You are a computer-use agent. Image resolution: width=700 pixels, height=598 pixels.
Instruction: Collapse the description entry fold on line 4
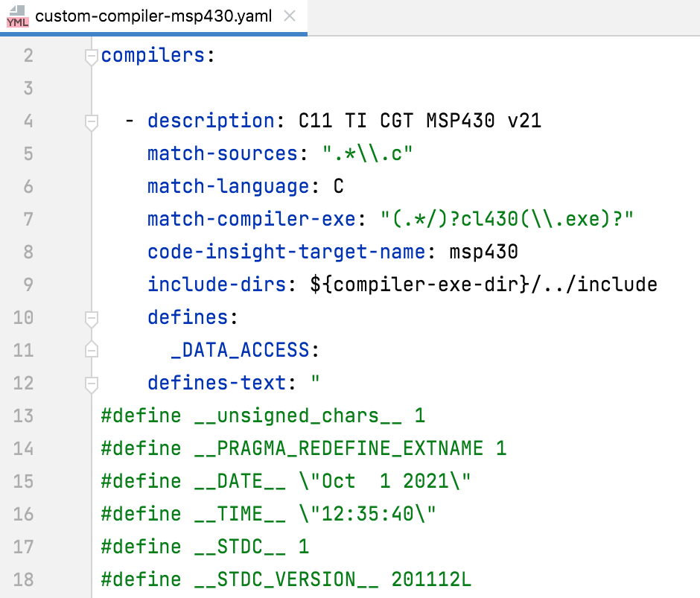(x=91, y=120)
